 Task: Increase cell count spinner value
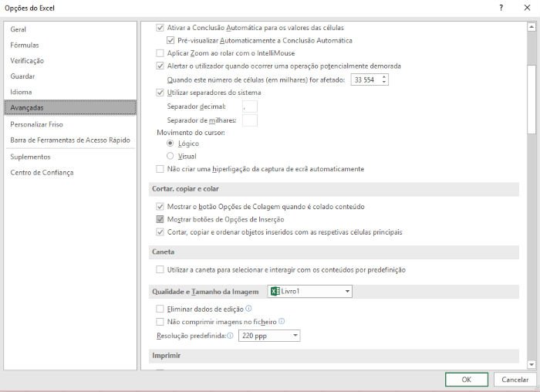pos(384,77)
